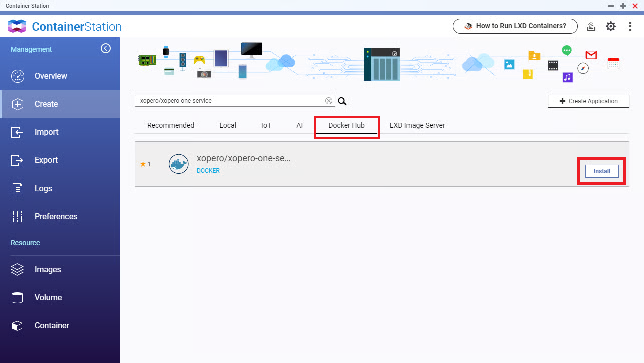Open the Overview page
The image size is (644, 363).
(x=60, y=76)
